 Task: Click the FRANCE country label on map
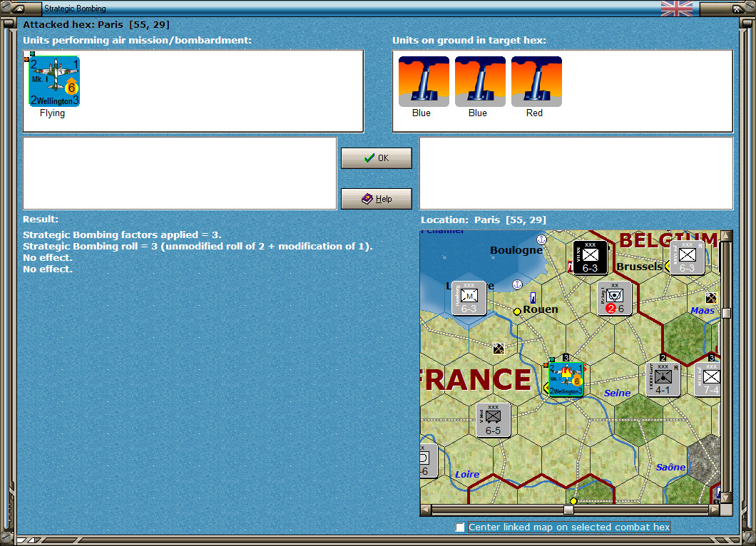(x=476, y=380)
